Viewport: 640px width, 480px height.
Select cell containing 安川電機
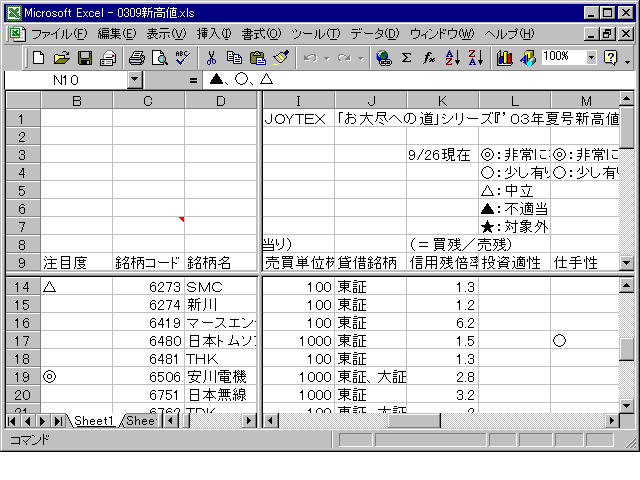tap(221, 376)
